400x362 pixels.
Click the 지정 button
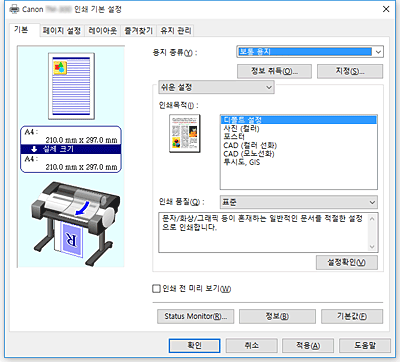(x=350, y=71)
